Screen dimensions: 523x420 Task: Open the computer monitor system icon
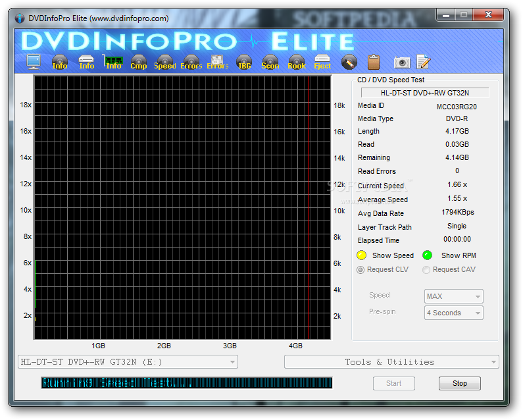(x=34, y=62)
